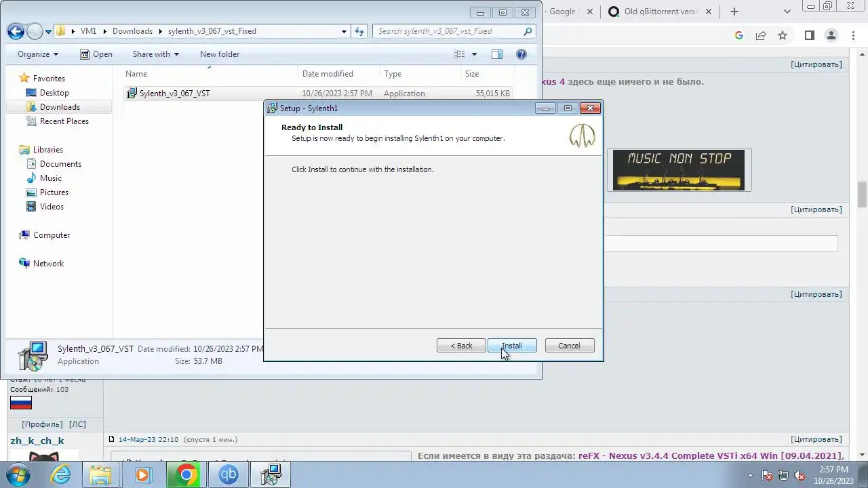Open Chrome profile icon
Screen dimensions: 868x488
pyautogui.click(x=831, y=35)
